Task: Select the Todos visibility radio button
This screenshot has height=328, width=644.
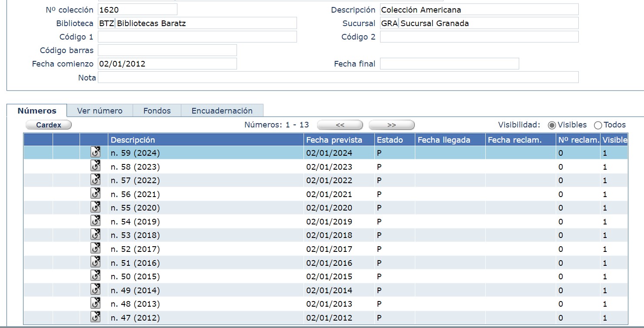Action: coord(598,125)
